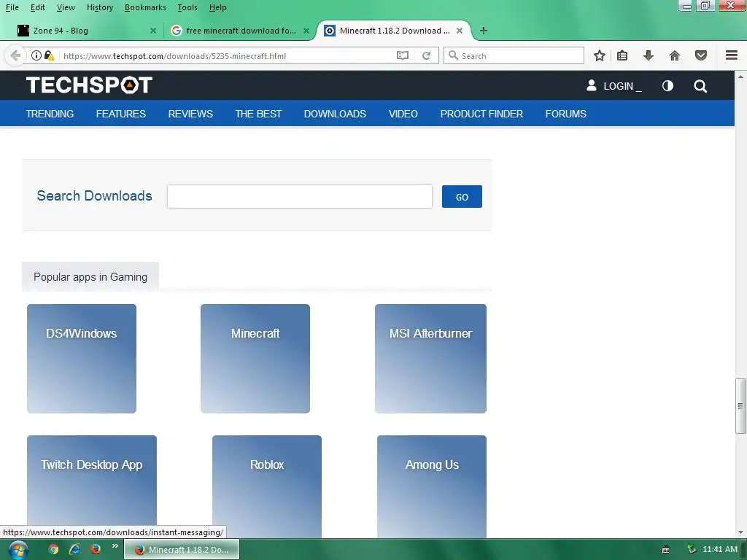This screenshot has width=747, height=560.
Task: Click the network tray icon
Action: [x=692, y=550]
